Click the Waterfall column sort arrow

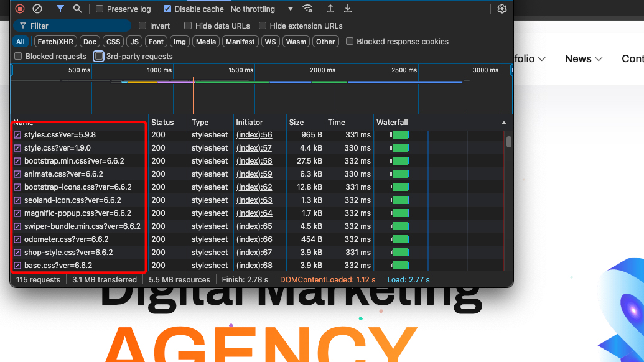pyautogui.click(x=504, y=123)
